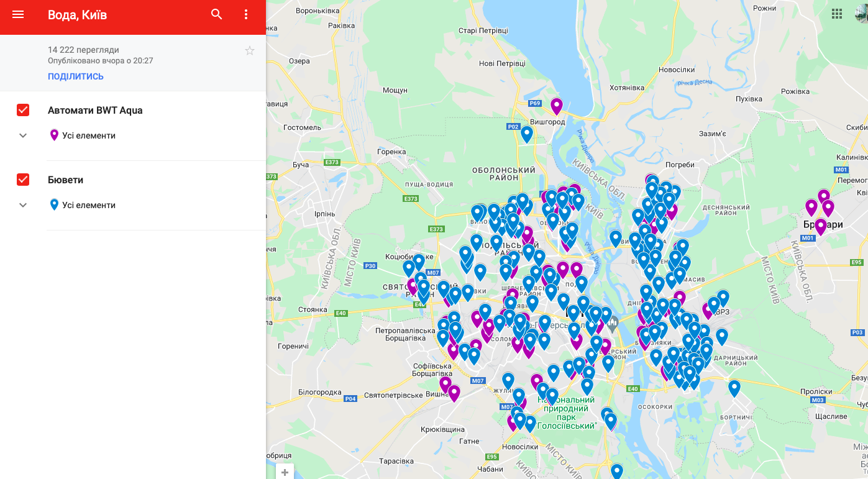Star this map as favorite
Image resolution: width=868 pixels, height=479 pixels.
pyautogui.click(x=249, y=51)
